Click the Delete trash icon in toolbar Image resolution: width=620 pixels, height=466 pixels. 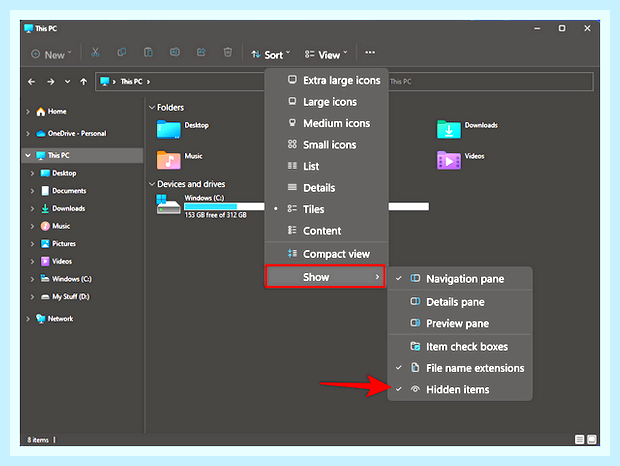click(228, 52)
